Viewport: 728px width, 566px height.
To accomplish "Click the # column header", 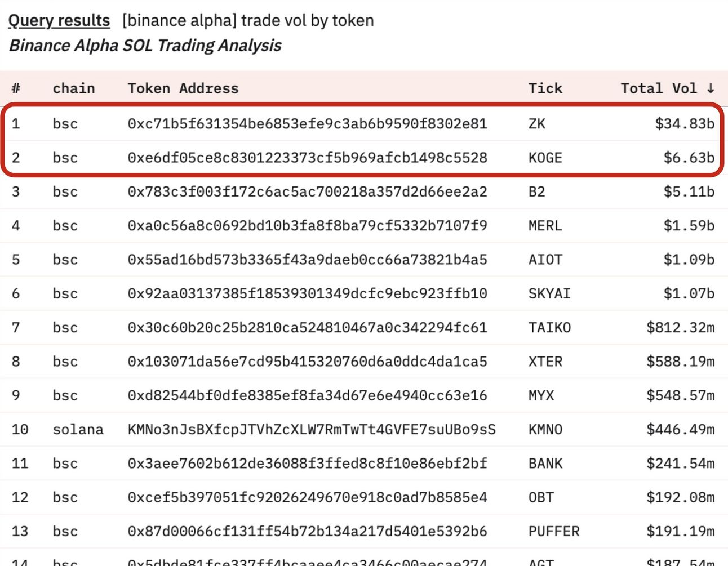I will [16, 88].
